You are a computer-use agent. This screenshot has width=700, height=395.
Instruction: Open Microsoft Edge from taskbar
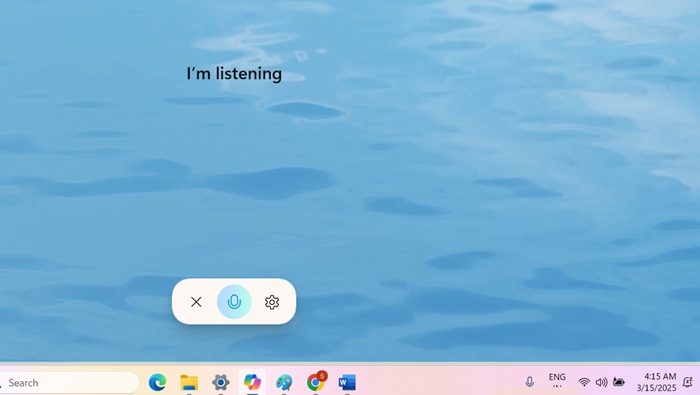coord(157,383)
